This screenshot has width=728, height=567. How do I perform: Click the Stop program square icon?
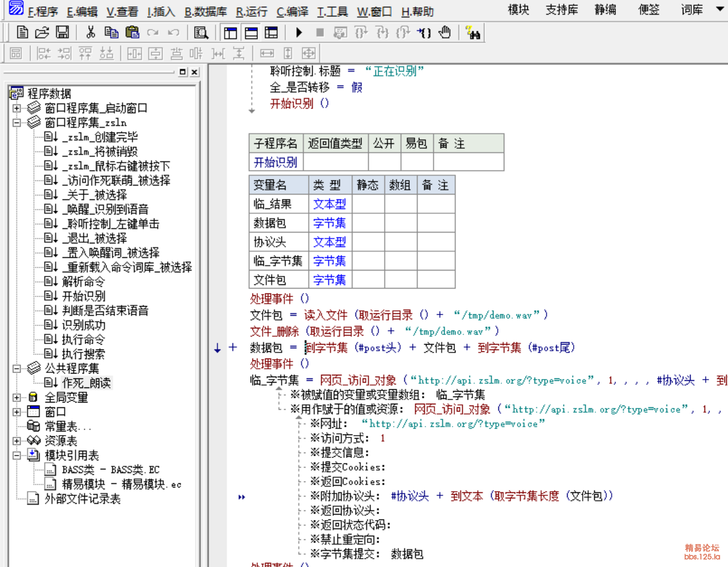pos(319,33)
